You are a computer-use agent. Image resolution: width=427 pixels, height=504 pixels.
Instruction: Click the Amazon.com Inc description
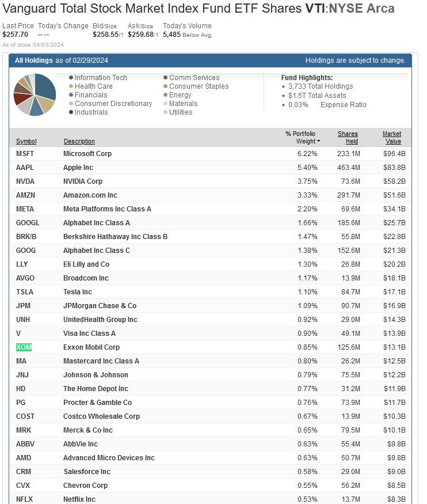[90, 195]
